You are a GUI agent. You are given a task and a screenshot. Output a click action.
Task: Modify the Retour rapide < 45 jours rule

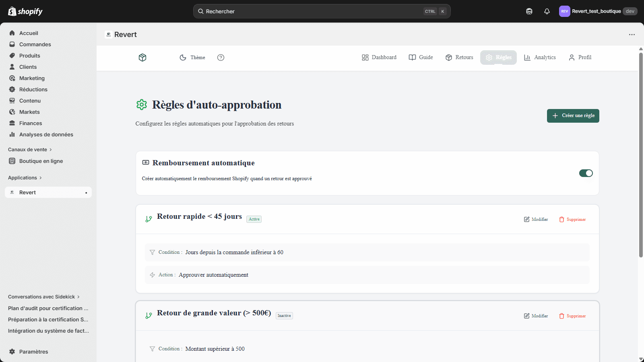pos(536,220)
